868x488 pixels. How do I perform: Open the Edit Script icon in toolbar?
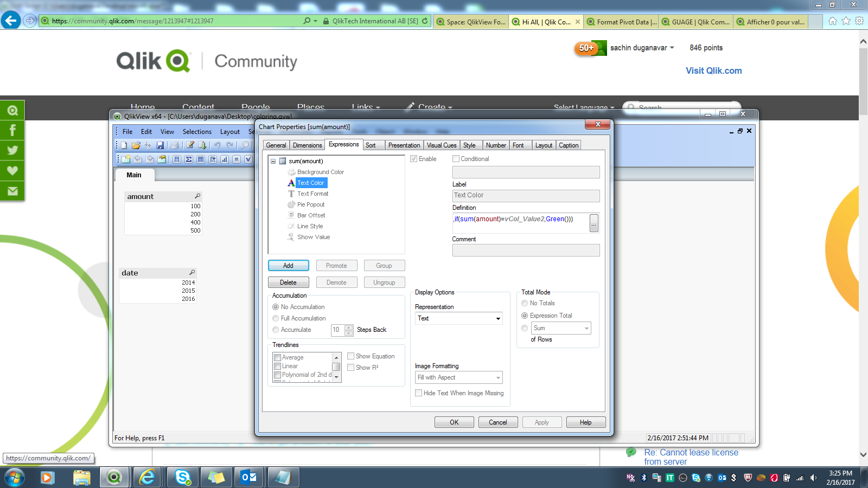(x=190, y=145)
